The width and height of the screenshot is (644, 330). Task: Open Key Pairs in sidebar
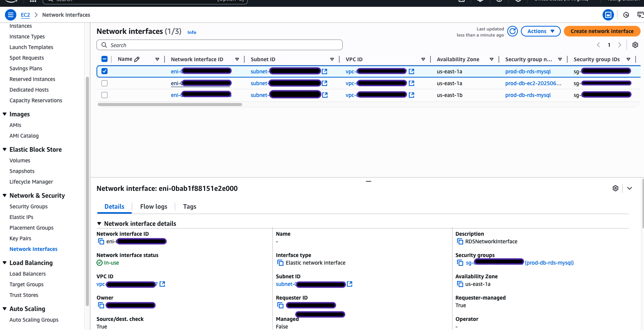(x=21, y=238)
